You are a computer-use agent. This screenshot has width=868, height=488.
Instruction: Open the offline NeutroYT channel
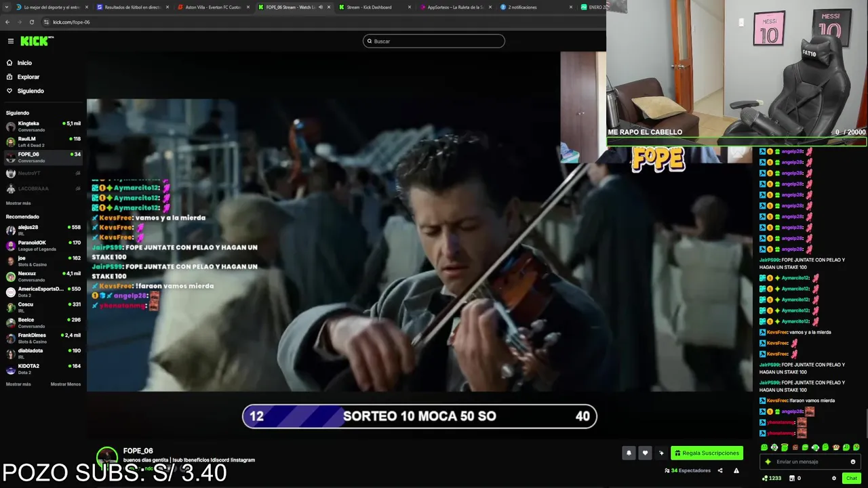[43, 174]
